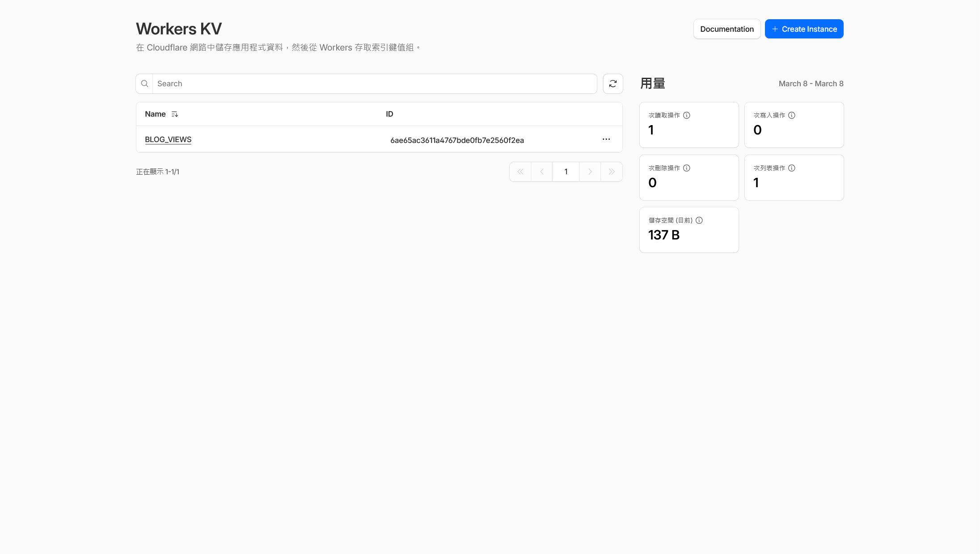Jump to the last page arrow
This screenshot has width=980, height=554.
point(612,172)
